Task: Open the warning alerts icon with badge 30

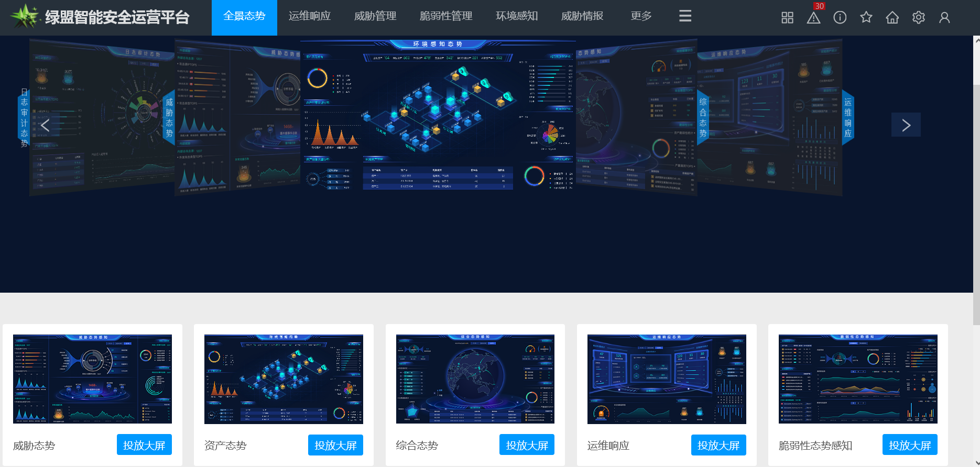Action: point(813,18)
